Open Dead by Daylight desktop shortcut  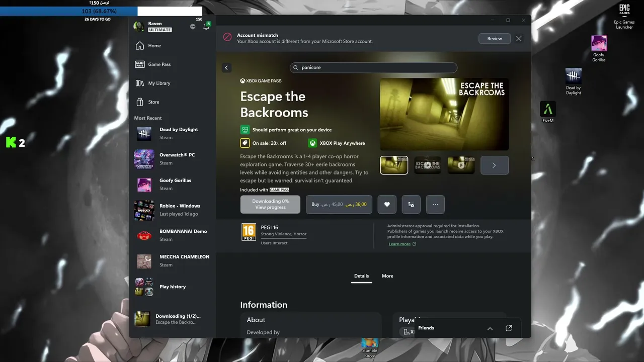[x=574, y=81]
